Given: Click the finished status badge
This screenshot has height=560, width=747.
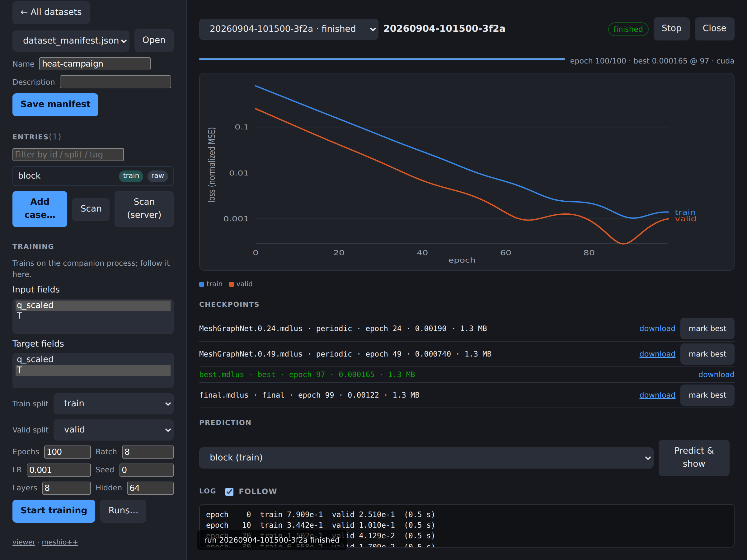Looking at the screenshot, I should coord(628,29).
